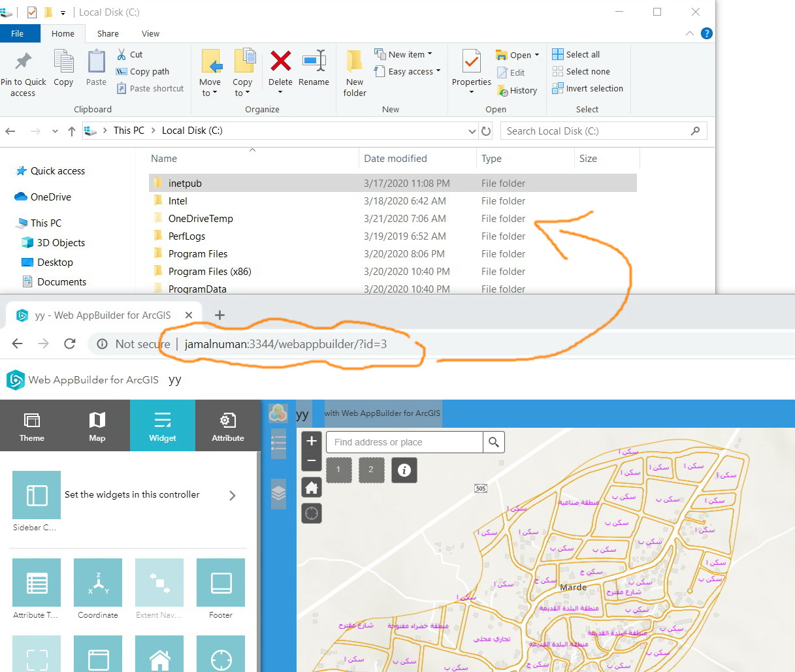The height and width of the screenshot is (672, 795).
Task: Click the Search Local Disk (C:) field
Action: [x=604, y=131]
